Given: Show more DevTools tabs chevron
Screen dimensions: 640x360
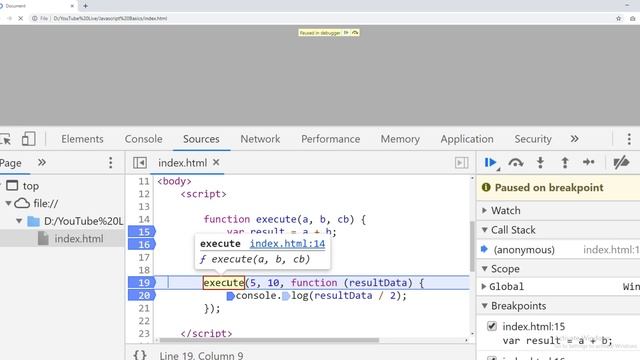Looking at the screenshot, I should (x=574, y=139).
